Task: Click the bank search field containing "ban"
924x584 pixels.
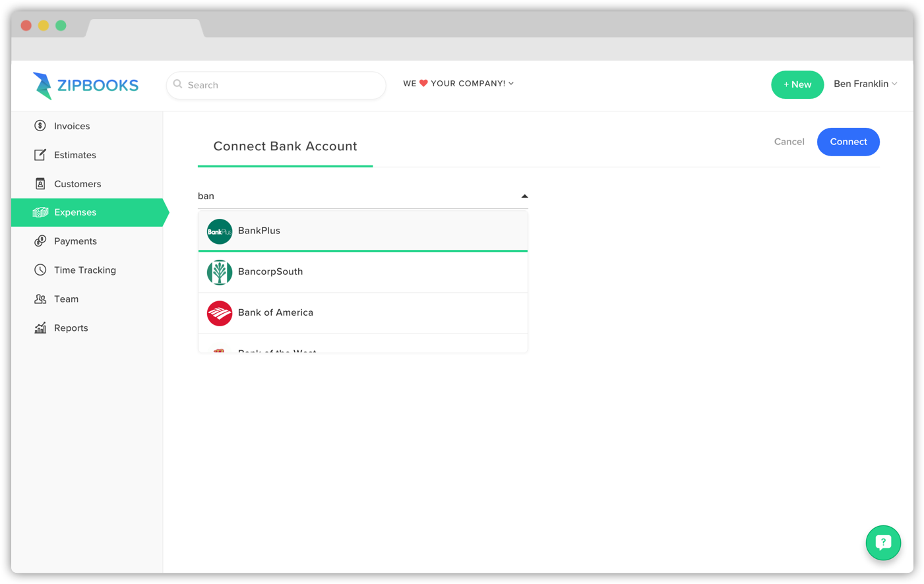Action: coord(363,196)
